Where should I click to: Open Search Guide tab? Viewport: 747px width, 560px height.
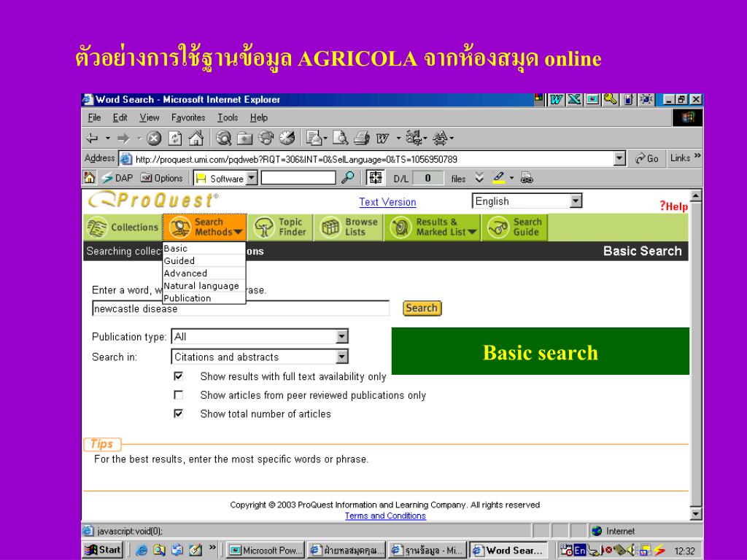[x=515, y=227]
